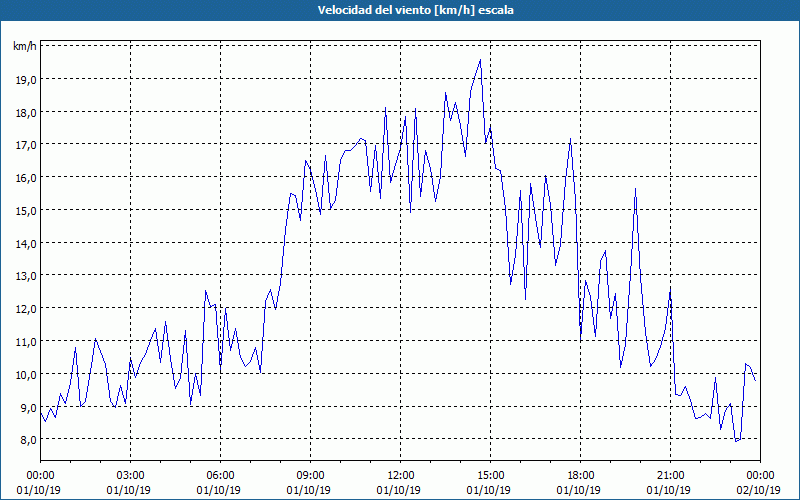Click the '21:00' time axis label

point(670,476)
